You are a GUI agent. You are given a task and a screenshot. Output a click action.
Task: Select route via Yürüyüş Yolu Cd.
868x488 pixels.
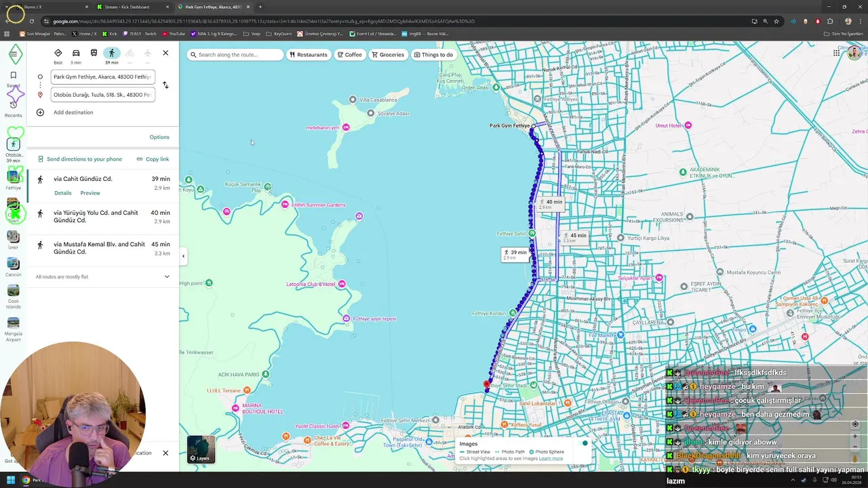(103, 217)
